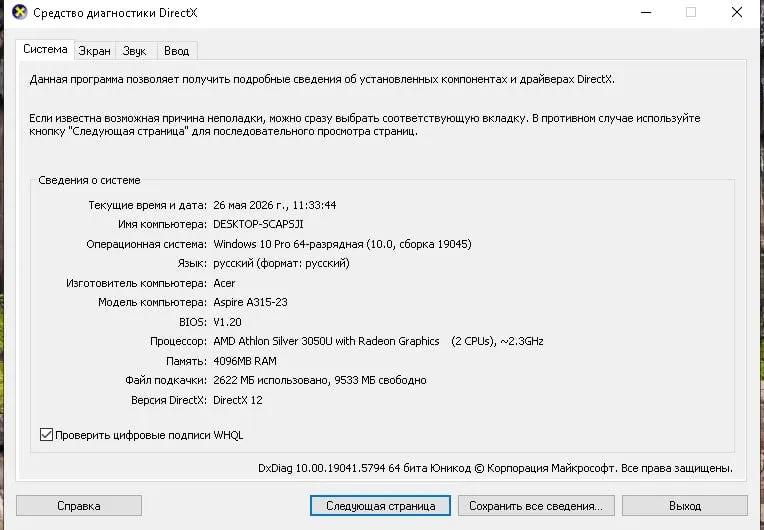Click the Процессор: field label
Screen dimensions: 764x530
[178, 341]
